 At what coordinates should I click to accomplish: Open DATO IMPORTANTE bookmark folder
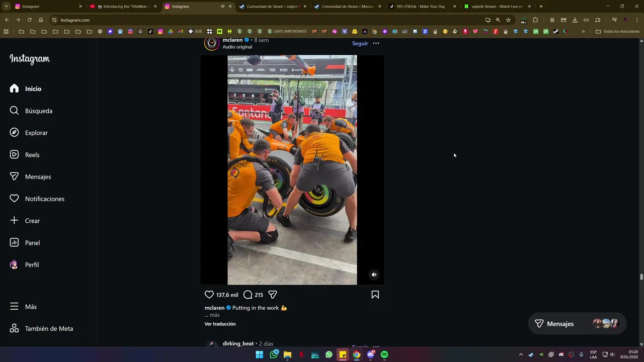pyautogui.click(x=287, y=31)
